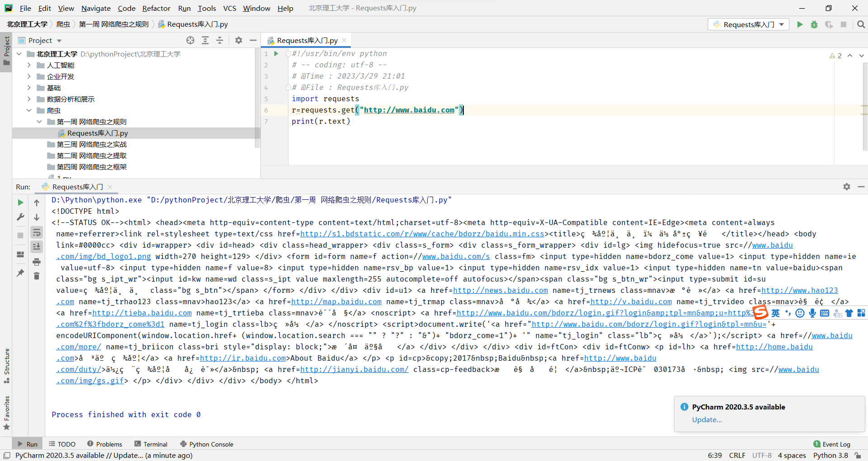This screenshot has width=868, height=461.
Task: Hide the Run tool window
Action: (861, 187)
